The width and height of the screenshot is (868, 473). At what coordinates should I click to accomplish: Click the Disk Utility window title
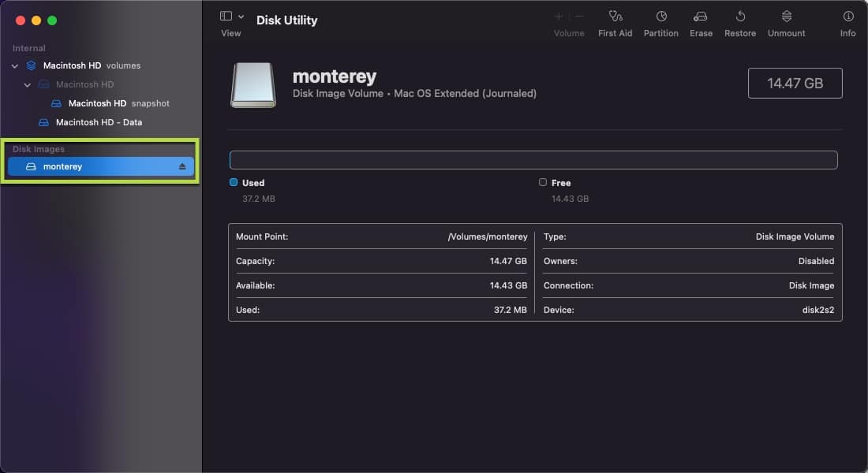(286, 20)
